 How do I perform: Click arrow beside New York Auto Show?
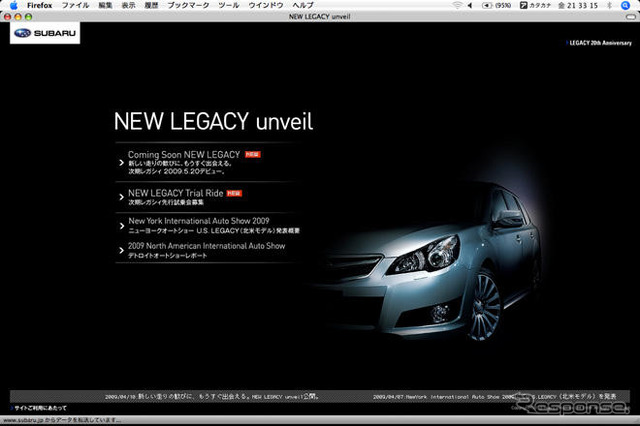pyautogui.click(x=121, y=226)
